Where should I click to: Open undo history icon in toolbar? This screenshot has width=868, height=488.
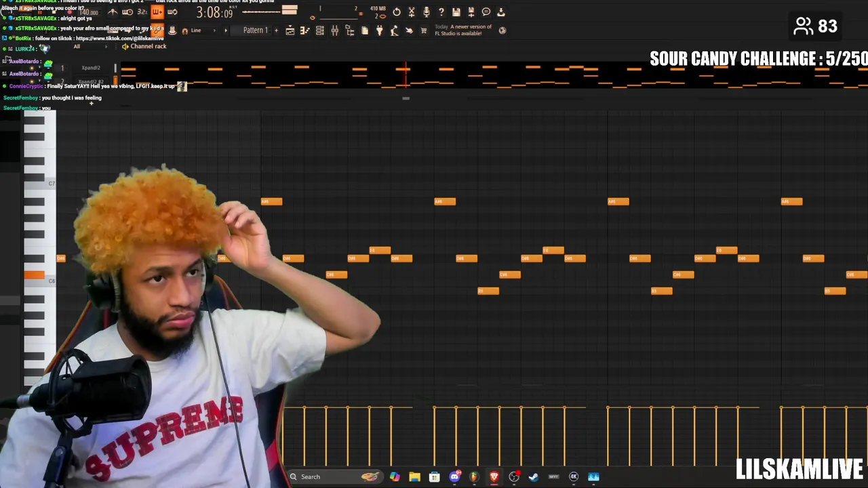coord(397,12)
